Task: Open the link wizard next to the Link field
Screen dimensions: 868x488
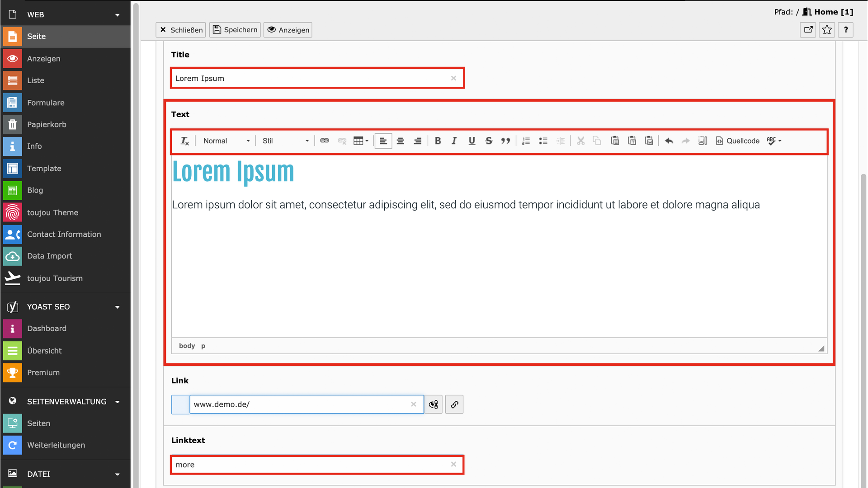Action: click(454, 404)
